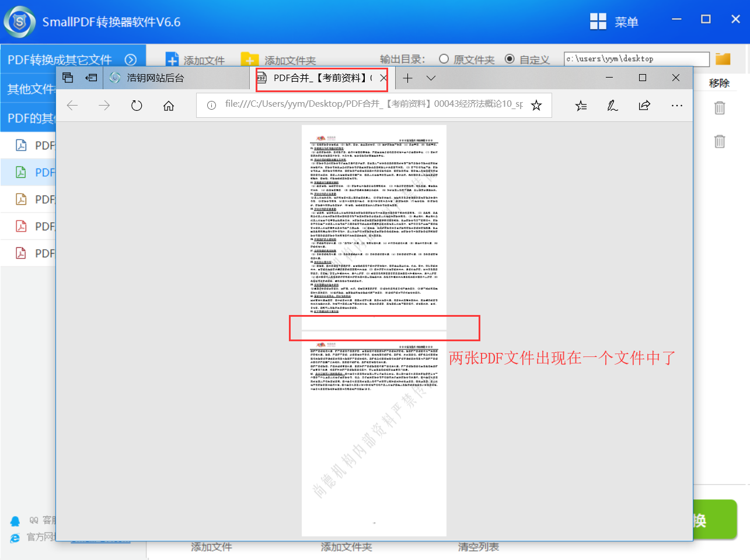Select the 自定义 radio button
Image resolution: width=750 pixels, height=560 pixels.
[x=510, y=59]
